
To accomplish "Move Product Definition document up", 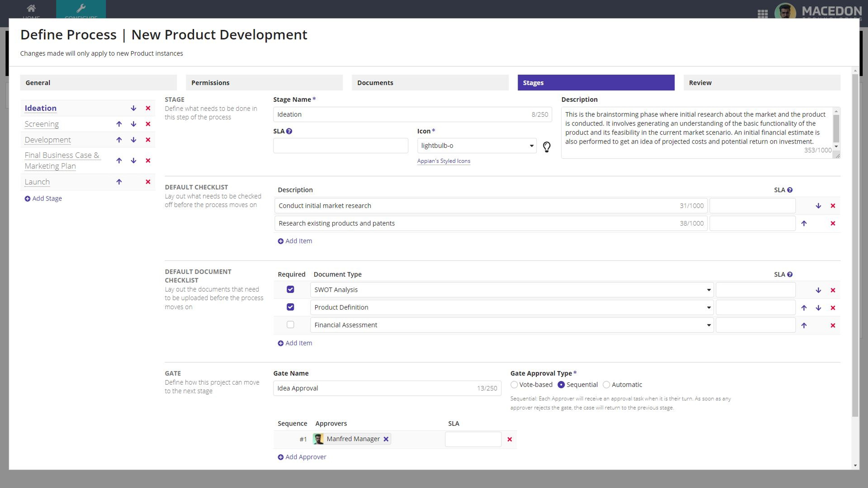I will click(804, 308).
